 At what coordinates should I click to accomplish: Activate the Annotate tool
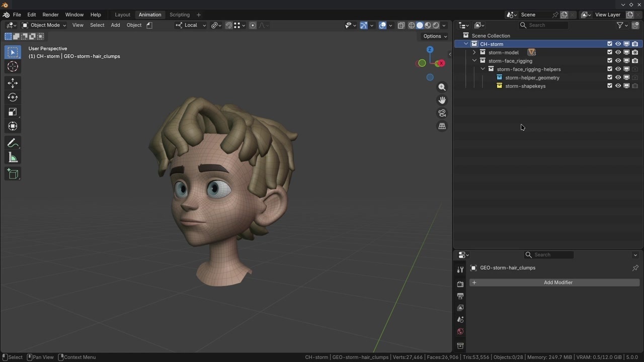pyautogui.click(x=13, y=143)
